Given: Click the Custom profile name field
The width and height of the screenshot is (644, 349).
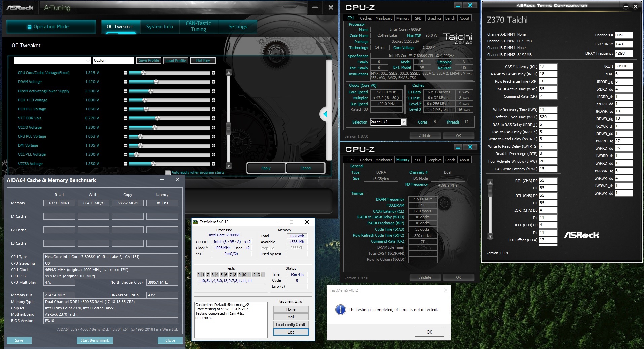Looking at the screenshot, I should tap(113, 61).
